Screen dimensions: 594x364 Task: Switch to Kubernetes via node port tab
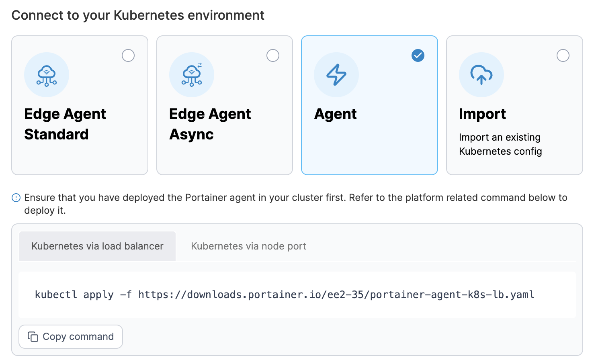point(248,246)
